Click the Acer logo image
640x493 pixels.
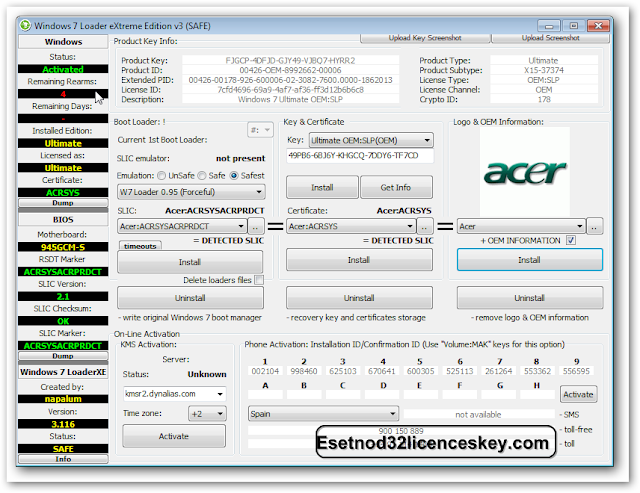point(525,172)
